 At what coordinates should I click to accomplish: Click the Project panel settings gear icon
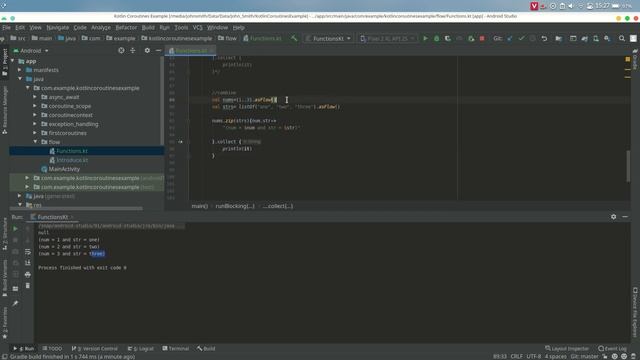pyautogui.click(x=147, y=51)
